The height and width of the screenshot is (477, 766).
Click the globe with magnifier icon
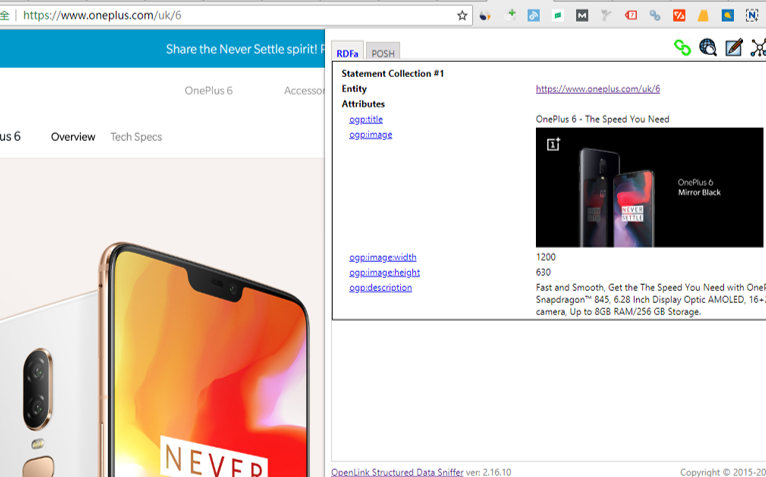708,47
